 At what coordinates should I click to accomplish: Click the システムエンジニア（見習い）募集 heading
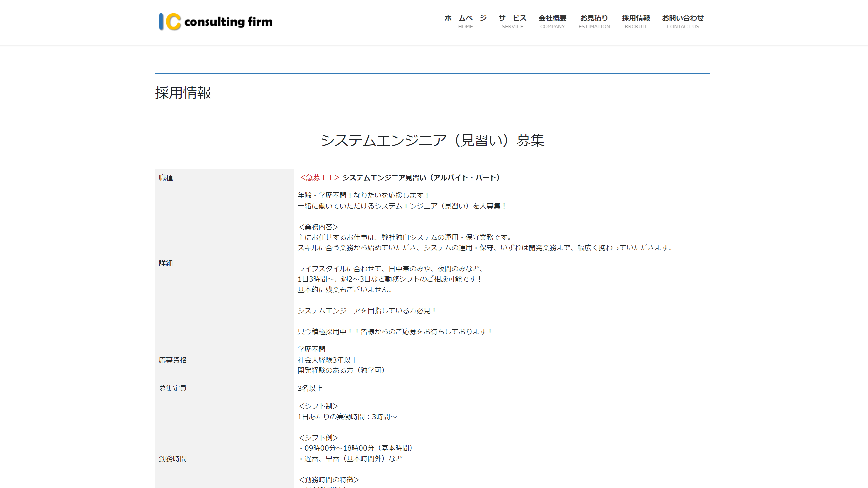432,140
